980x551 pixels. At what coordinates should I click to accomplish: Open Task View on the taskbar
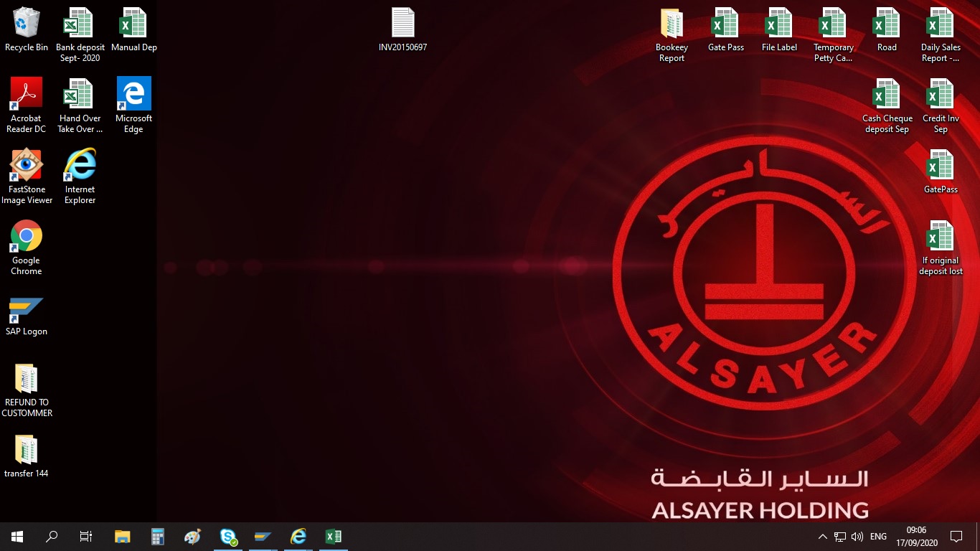click(x=86, y=536)
